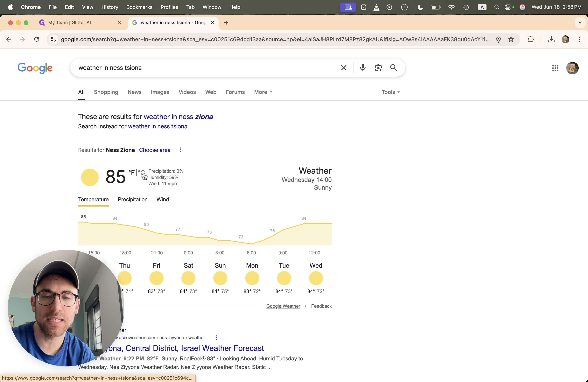Viewport: 588px width, 382px height.
Task: Open a new tab with the plus button
Action: 226,23
